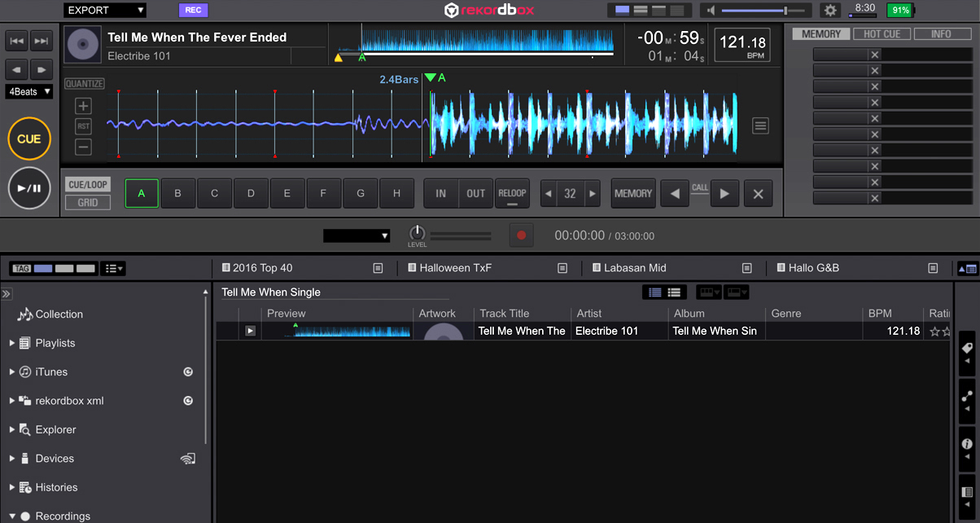Screen dimensions: 980x523
Task: Expand the Playlists tree item
Action: (x=11, y=343)
